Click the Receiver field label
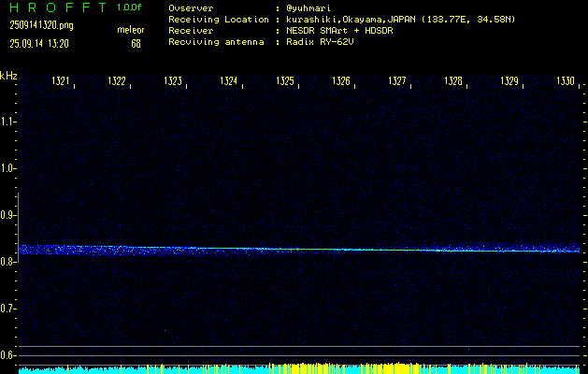Viewport: 588px width, 374px height. point(191,31)
